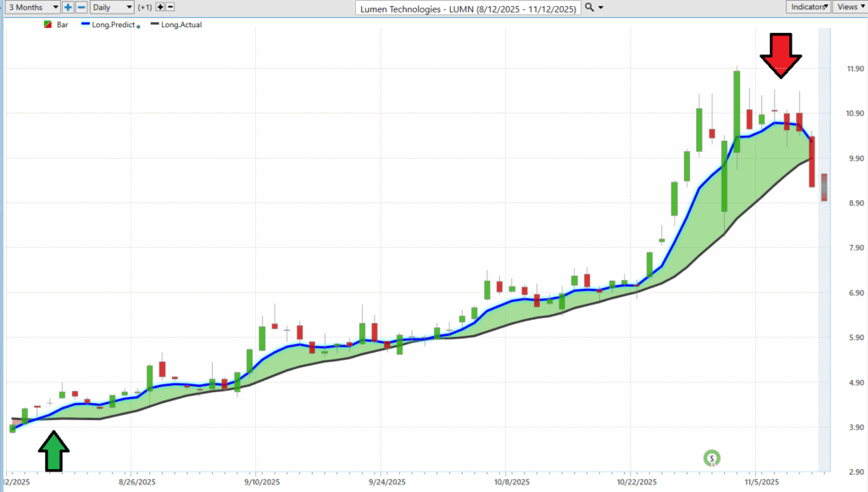Click the Lumen Technologies symbol field
This screenshot has height=492, width=868.
tap(468, 7)
